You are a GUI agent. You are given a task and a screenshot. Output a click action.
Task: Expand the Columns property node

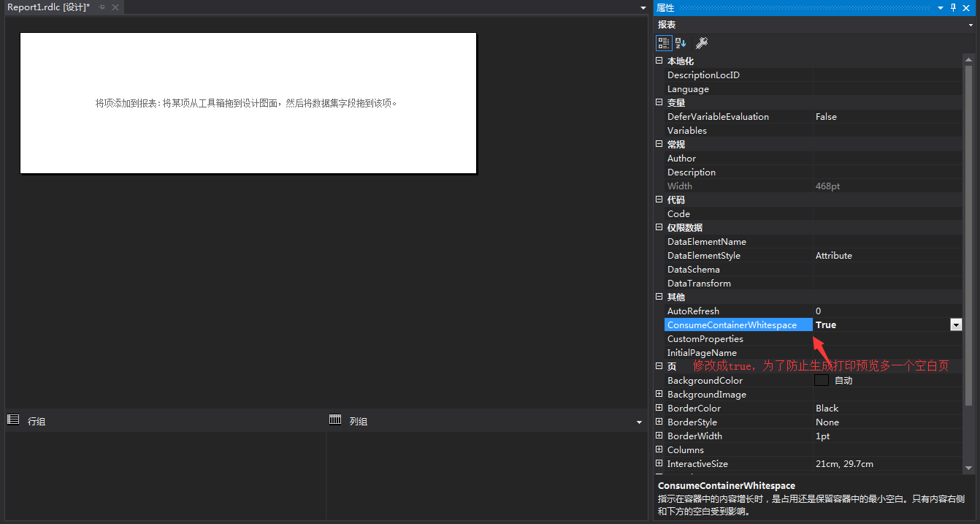point(659,449)
